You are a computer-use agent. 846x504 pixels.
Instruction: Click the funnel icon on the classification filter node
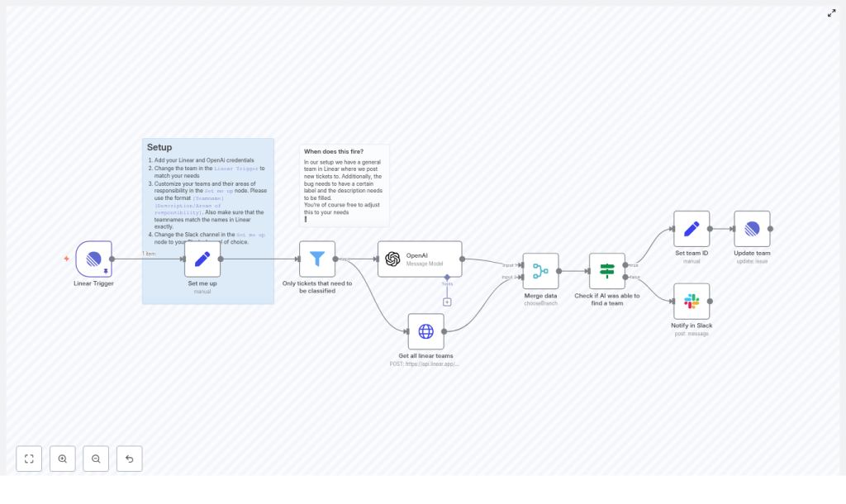(x=316, y=259)
